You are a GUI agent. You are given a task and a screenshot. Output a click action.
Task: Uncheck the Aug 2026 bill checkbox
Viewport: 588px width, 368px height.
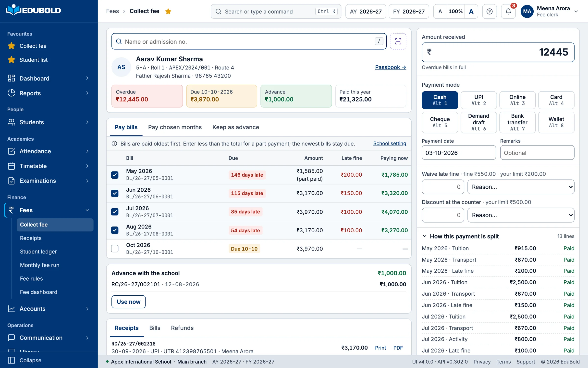pyautogui.click(x=115, y=230)
